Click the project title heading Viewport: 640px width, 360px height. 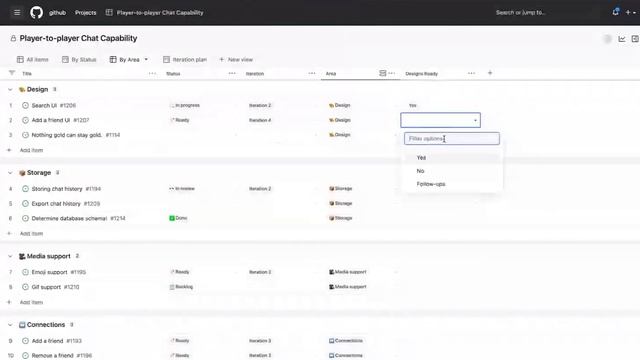pos(78,38)
